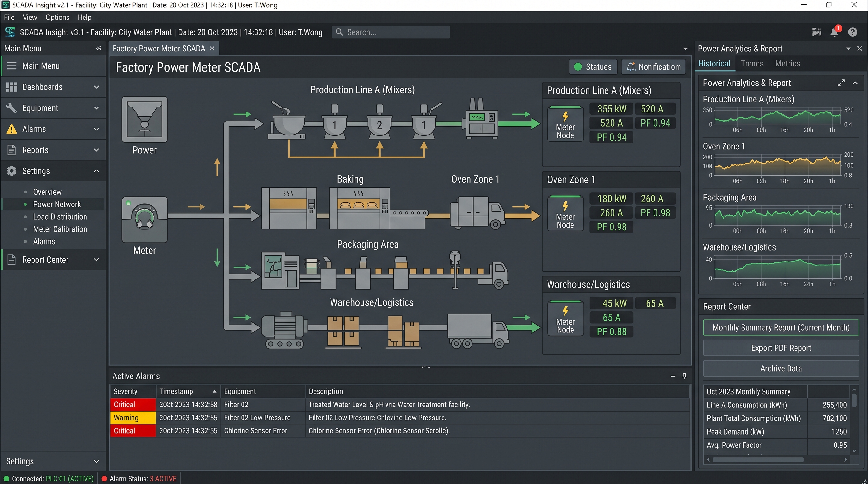Click the monthly summary vertical scrollbar

pyautogui.click(x=854, y=400)
